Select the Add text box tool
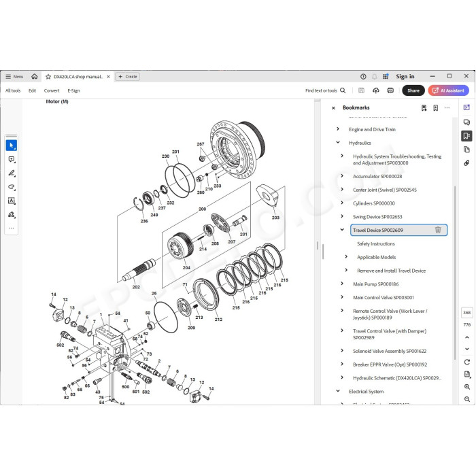 coord(12,201)
